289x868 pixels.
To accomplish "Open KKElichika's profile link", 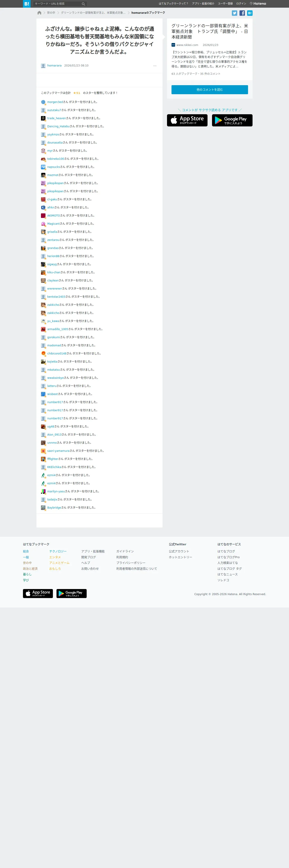I will [54, 467].
